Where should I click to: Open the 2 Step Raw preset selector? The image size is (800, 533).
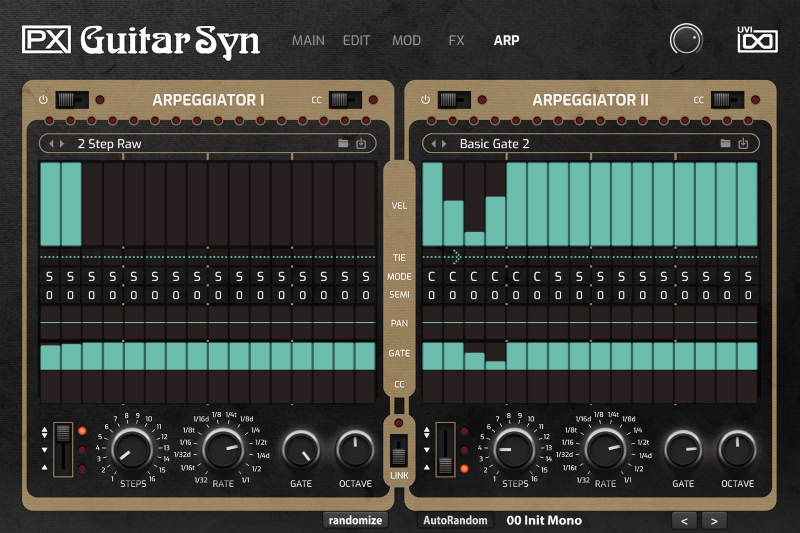click(208, 143)
